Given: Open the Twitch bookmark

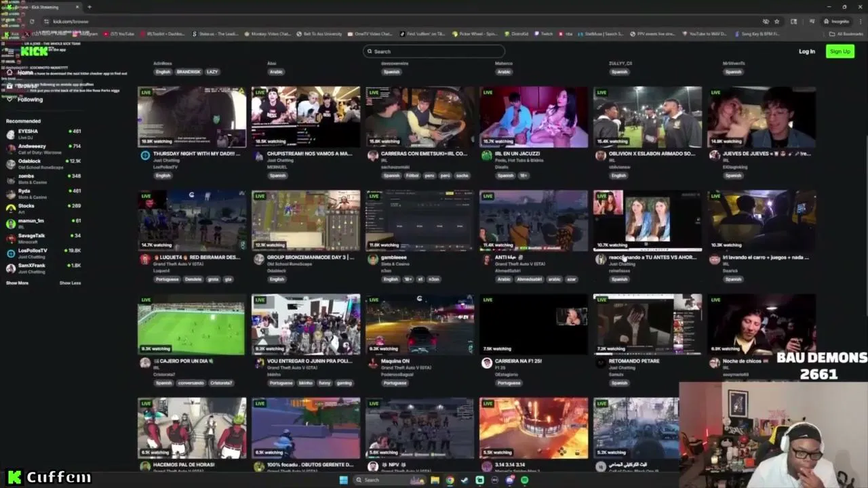Looking at the screenshot, I should (544, 34).
